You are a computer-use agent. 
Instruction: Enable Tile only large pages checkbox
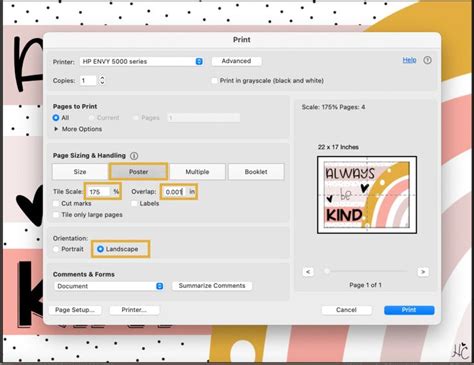pos(56,215)
